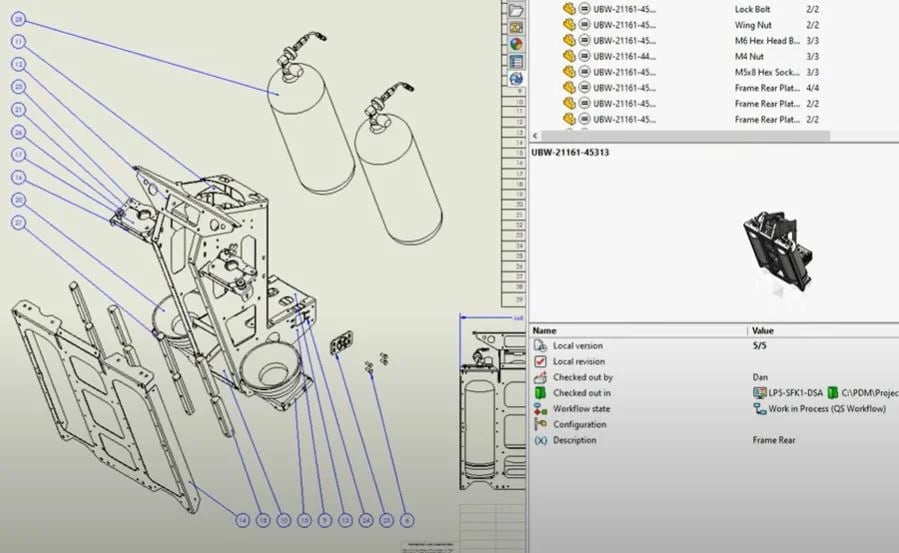The width and height of the screenshot is (899, 553).
Task: Click the state icon on M5x8 Hex Sock row
Action: pos(584,72)
